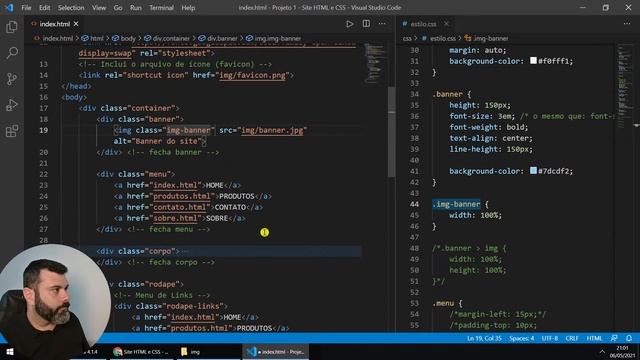Image resolution: width=640 pixels, height=360 pixels.
Task: Change encoding via UTF-8 status item
Action: click(x=550, y=338)
